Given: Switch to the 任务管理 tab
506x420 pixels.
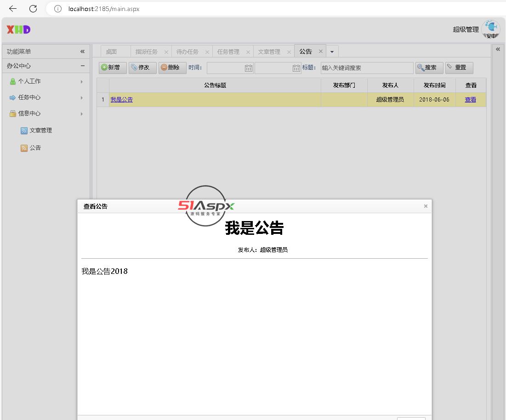Looking at the screenshot, I should [x=228, y=52].
